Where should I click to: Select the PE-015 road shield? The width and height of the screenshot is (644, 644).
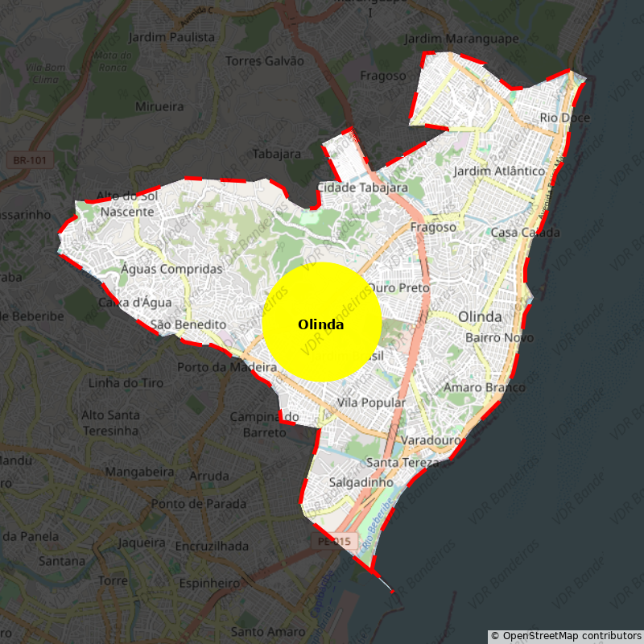coord(334,541)
